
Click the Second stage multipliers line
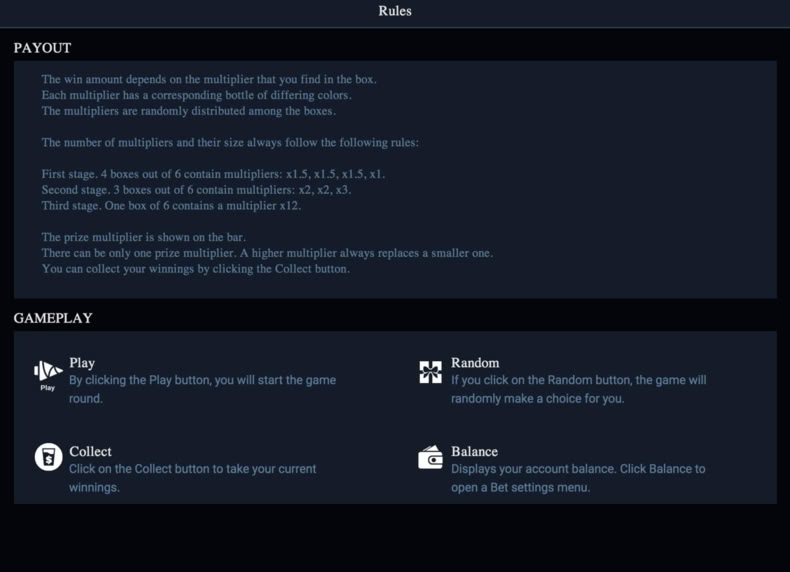tap(196, 190)
